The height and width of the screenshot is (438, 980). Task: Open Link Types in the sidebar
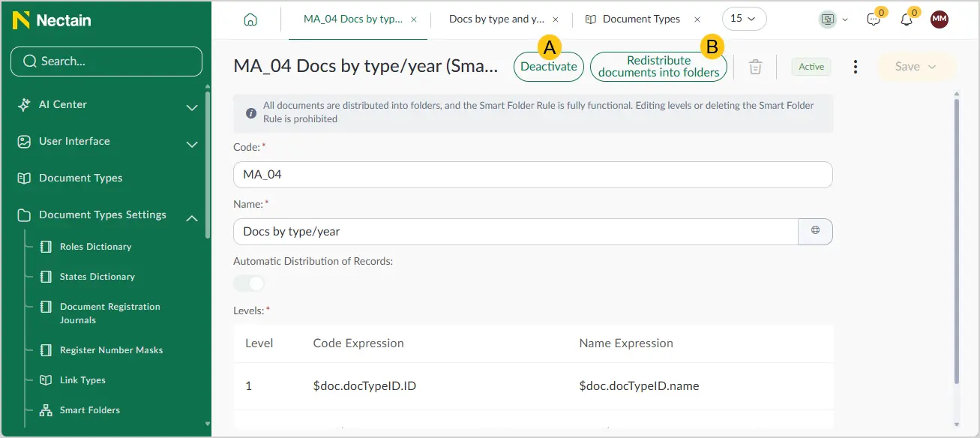click(x=82, y=380)
